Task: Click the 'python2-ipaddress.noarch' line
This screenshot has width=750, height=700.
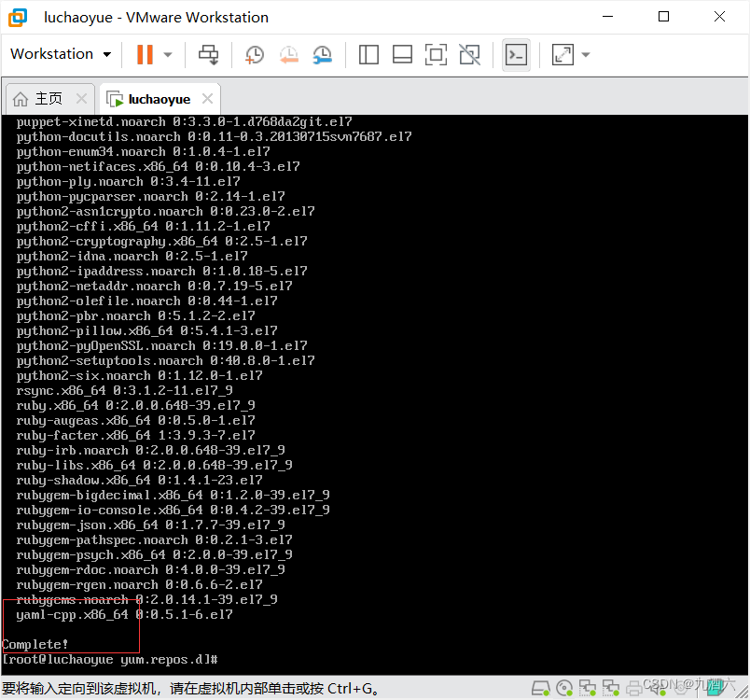Action: point(161,272)
